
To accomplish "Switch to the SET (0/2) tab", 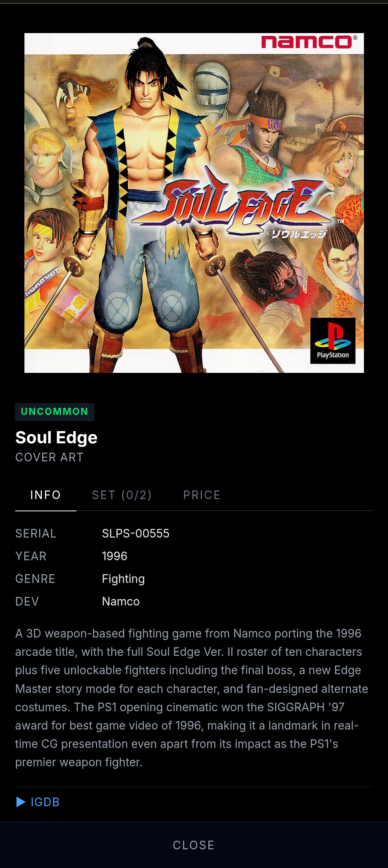I will [x=122, y=495].
